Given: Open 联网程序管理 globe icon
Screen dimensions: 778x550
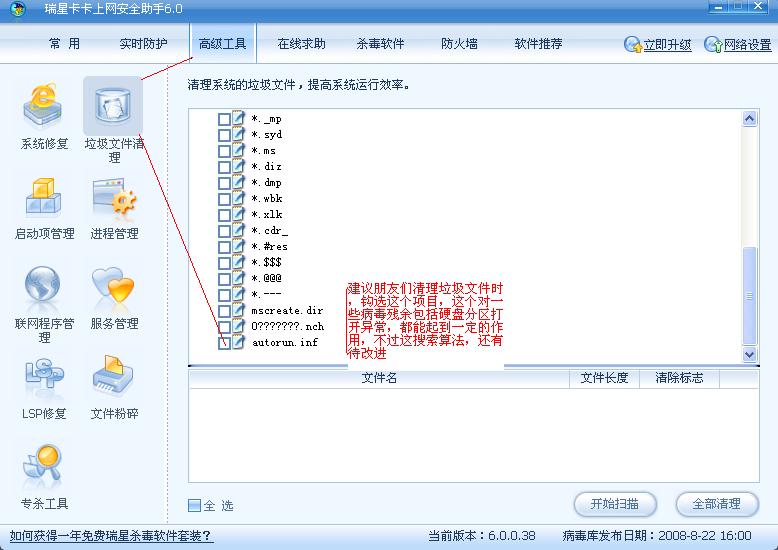Looking at the screenshot, I should pyautogui.click(x=43, y=284).
